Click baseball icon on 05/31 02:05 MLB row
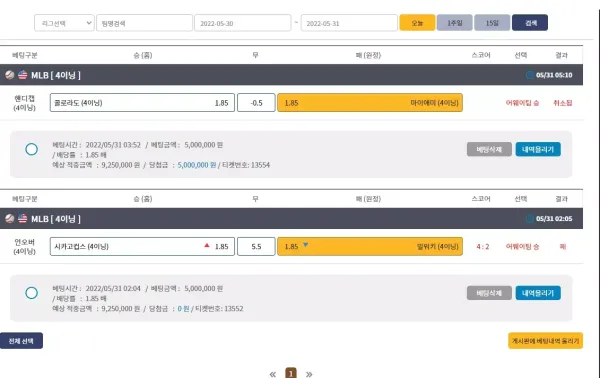 click(x=10, y=218)
